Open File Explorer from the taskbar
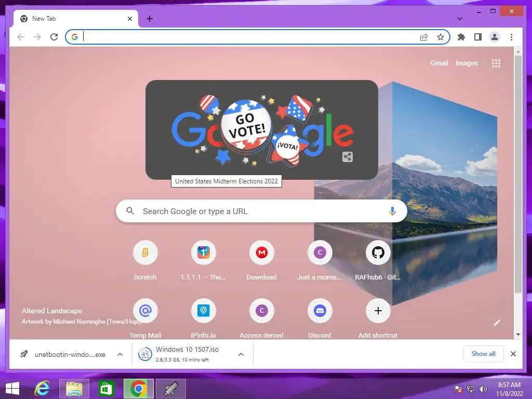 [x=74, y=389]
